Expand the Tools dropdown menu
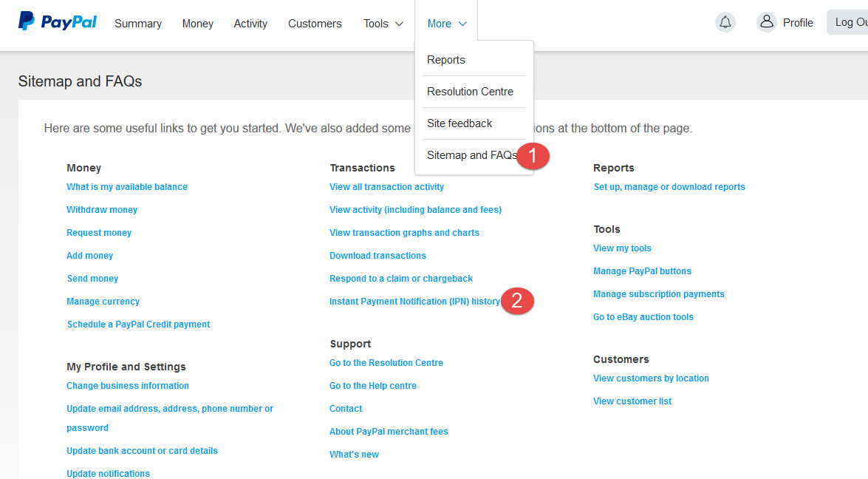This screenshot has height=479, width=868. [383, 24]
